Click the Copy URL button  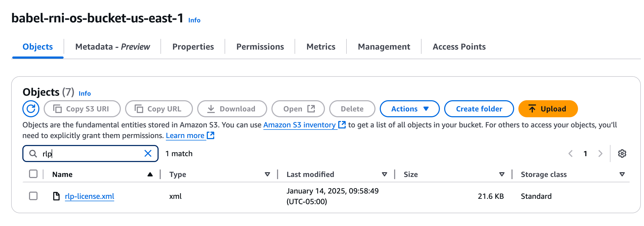[x=159, y=109]
